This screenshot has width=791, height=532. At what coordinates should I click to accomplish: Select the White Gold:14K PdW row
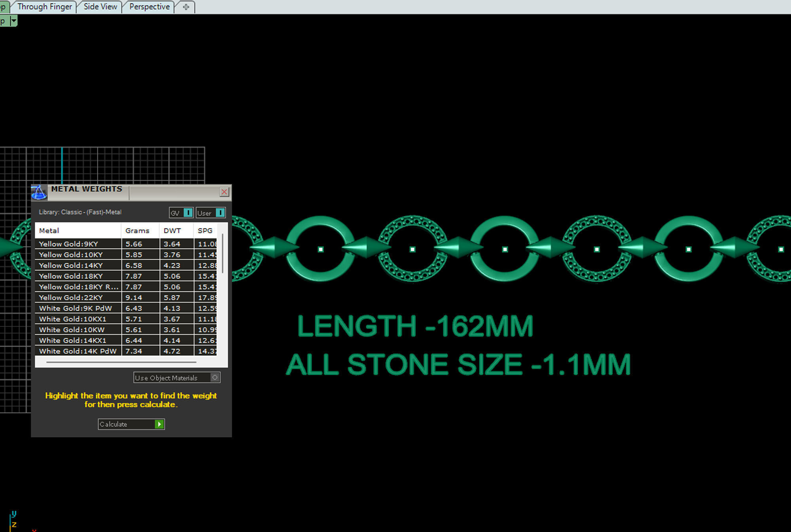(78, 351)
